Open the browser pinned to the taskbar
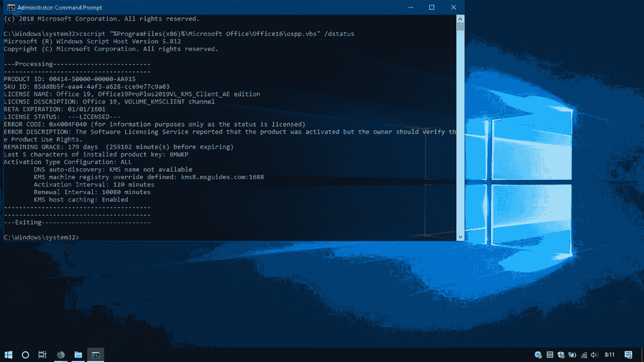644x362 pixels. pos(60,354)
